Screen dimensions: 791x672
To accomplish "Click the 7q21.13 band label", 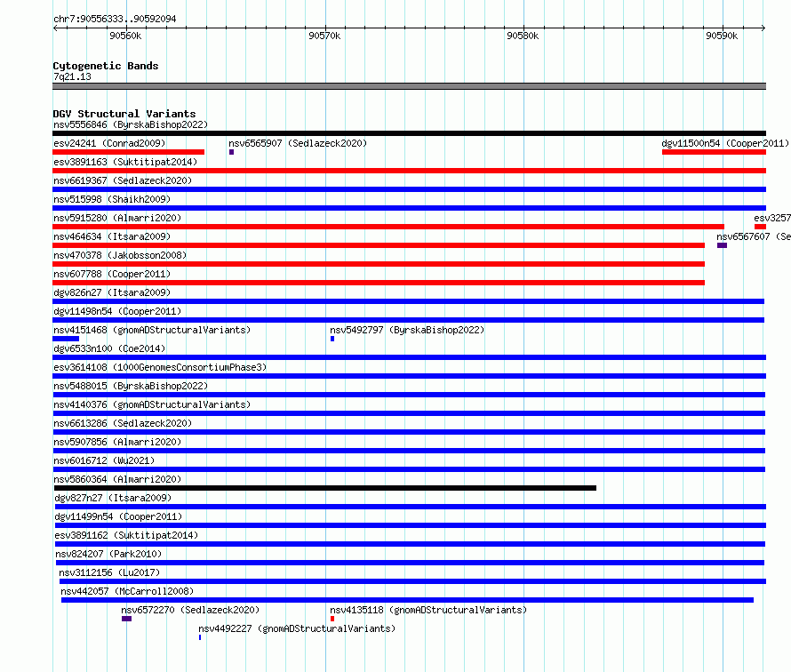I will click(72, 76).
